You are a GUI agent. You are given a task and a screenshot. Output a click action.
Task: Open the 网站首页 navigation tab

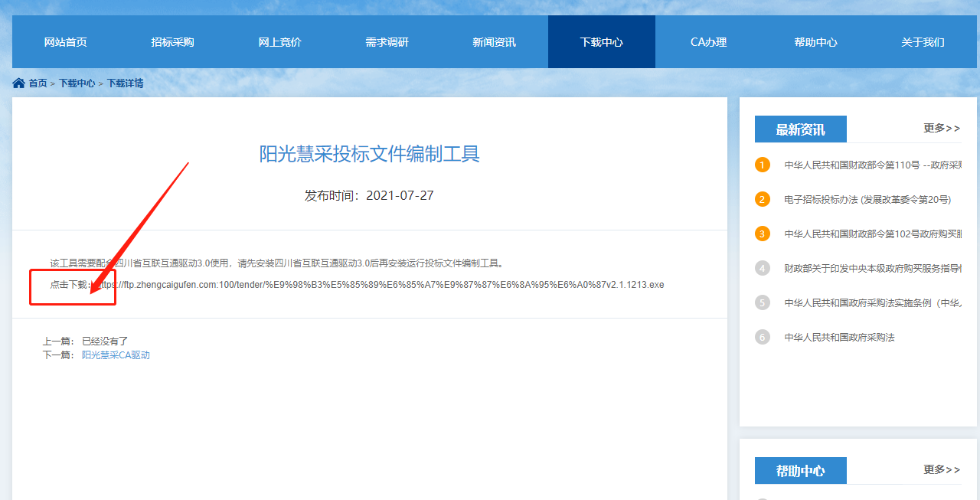(66, 42)
